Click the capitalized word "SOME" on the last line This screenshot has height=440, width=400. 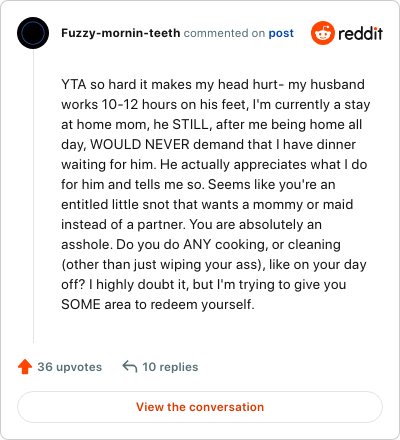coord(81,304)
